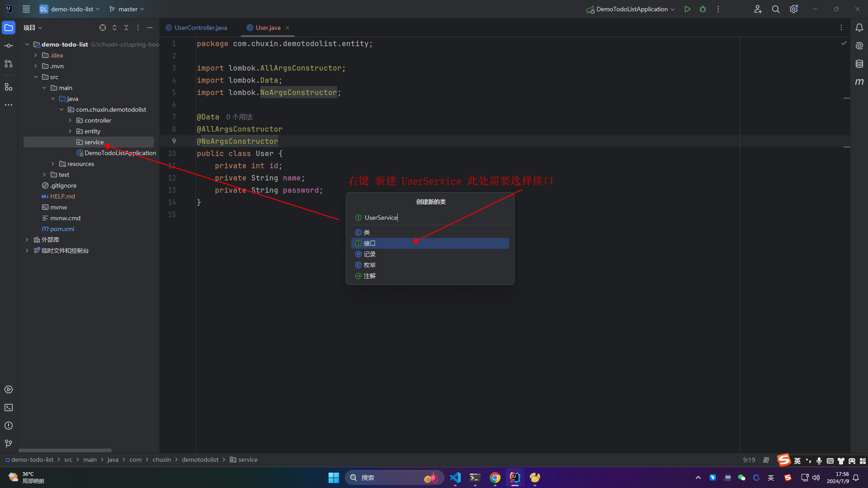This screenshot has width=868, height=488.
Task: Open demo-todo-list project dropdown
Action: pos(70,9)
